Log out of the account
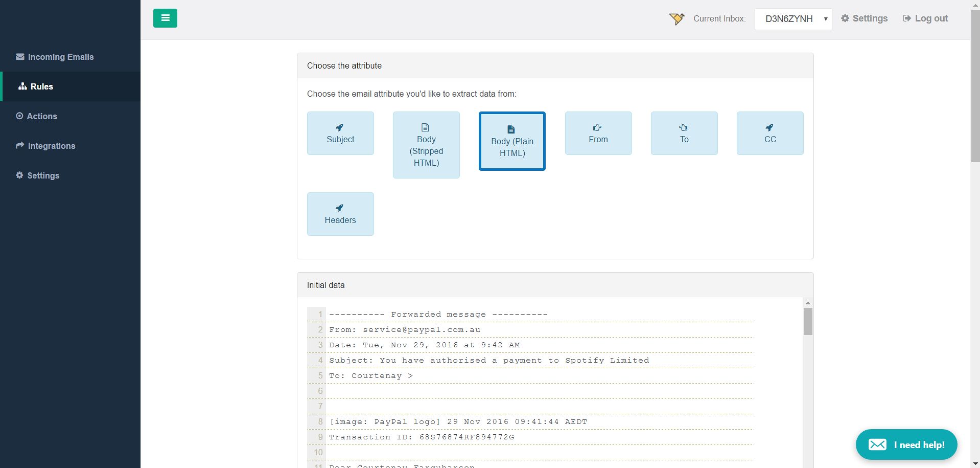980x468 pixels. click(925, 18)
